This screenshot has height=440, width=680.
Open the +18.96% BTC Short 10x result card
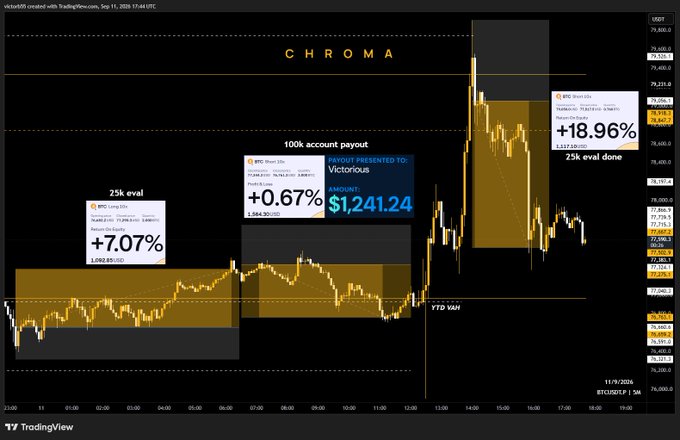(x=595, y=121)
